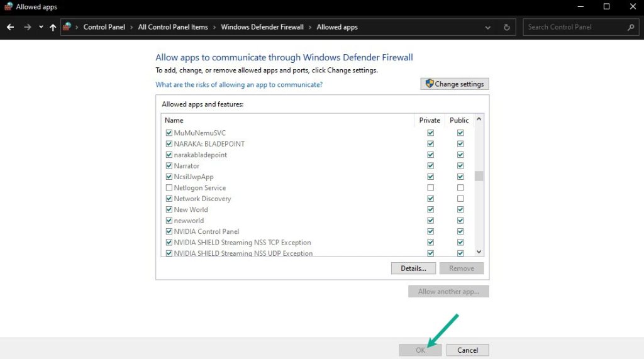
Task: Click Remove button
Action: tap(461, 268)
